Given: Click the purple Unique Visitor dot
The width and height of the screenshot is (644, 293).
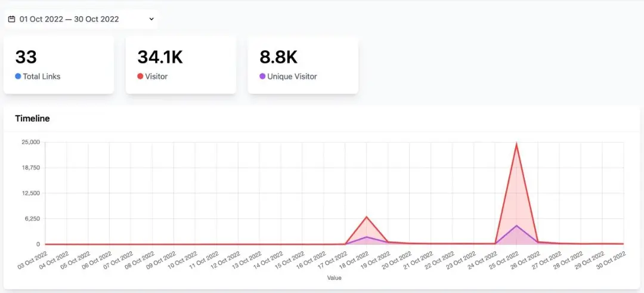Looking at the screenshot, I should point(262,76).
